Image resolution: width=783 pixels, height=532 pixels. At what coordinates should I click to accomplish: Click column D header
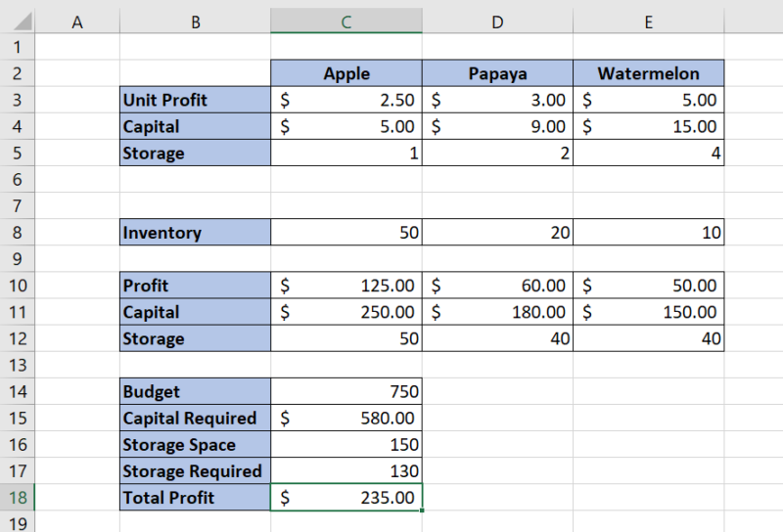pyautogui.click(x=497, y=22)
